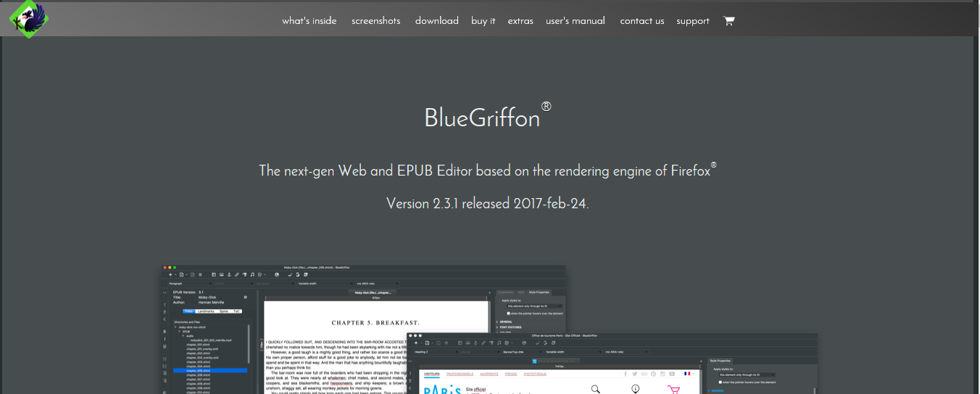980x394 pixels.
Task: Click the anchor icon in Moby-Dick toolbar
Action: (229, 274)
